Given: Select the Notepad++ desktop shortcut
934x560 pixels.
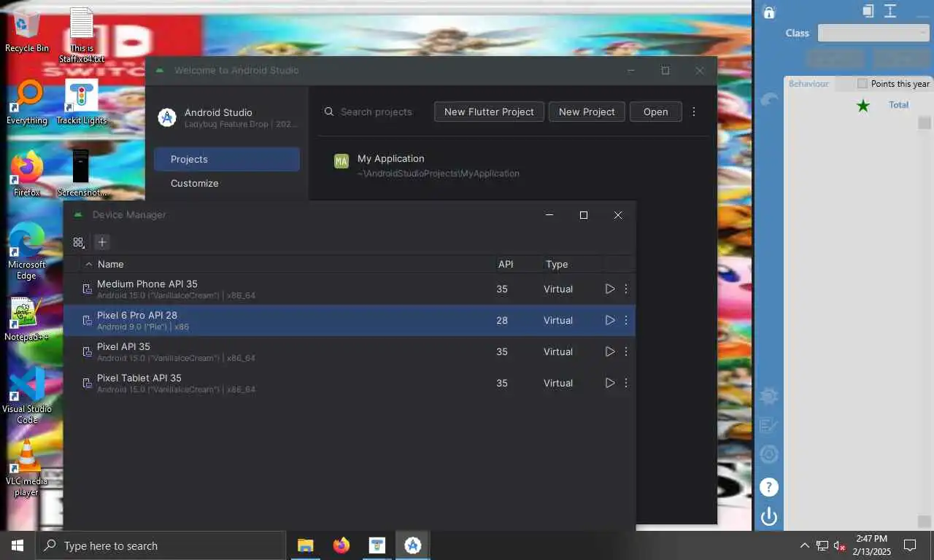Looking at the screenshot, I should coord(27,319).
